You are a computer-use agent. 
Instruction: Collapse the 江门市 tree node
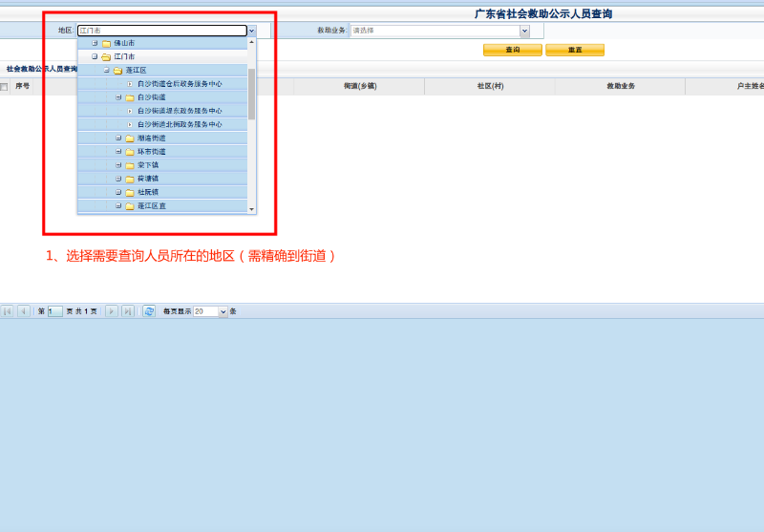95,56
